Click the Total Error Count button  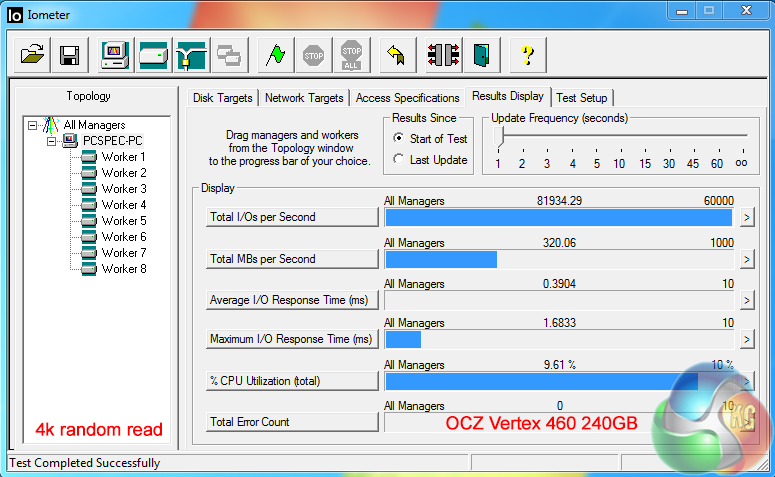pyautogui.click(x=292, y=422)
